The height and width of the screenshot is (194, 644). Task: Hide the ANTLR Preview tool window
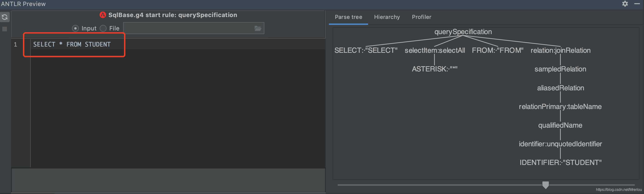point(637,4)
